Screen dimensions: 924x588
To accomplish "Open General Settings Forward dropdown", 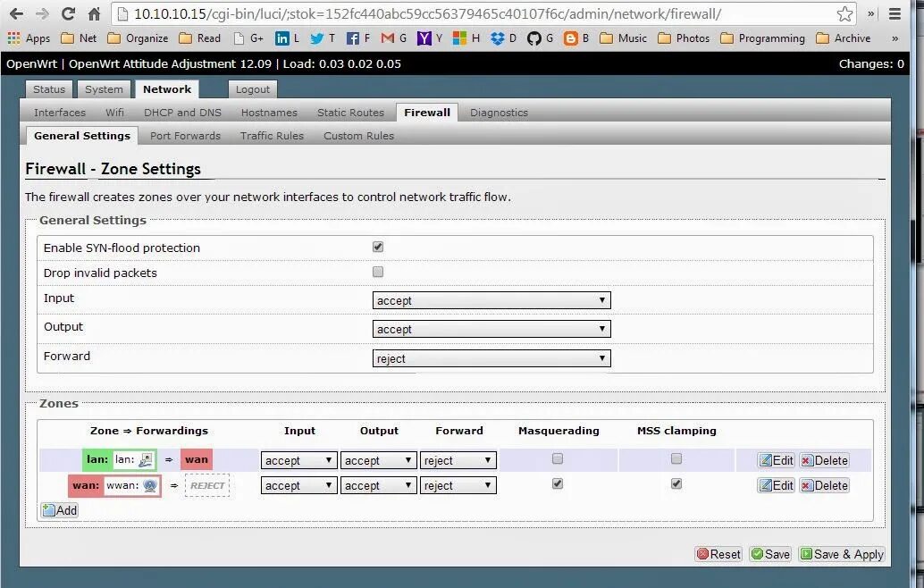I will pyautogui.click(x=491, y=359).
